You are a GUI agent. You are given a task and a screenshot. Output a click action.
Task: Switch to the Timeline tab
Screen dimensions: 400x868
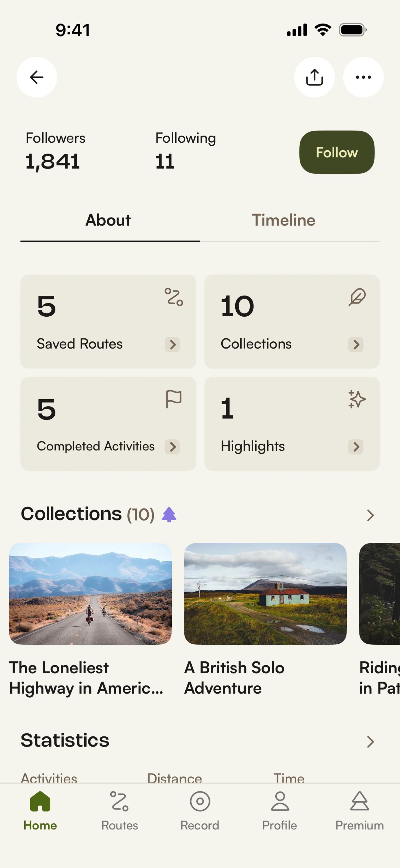coord(284,220)
